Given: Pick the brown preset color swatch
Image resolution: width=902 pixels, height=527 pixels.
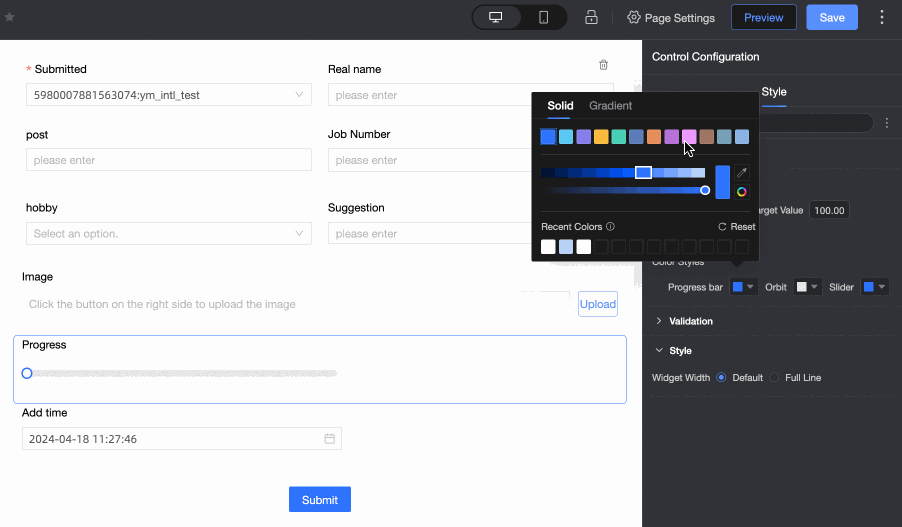Looking at the screenshot, I should (706, 137).
